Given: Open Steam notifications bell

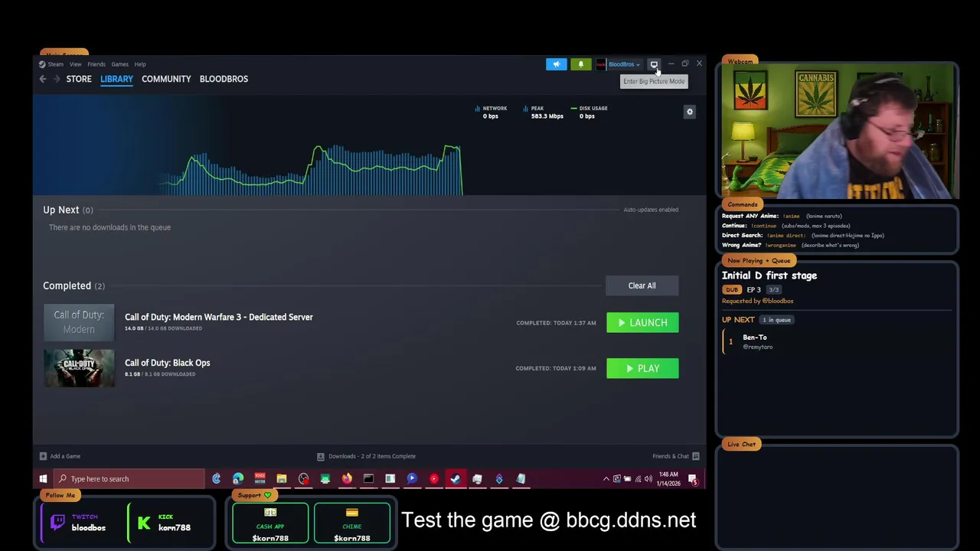Looking at the screenshot, I should tap(581, 64).
